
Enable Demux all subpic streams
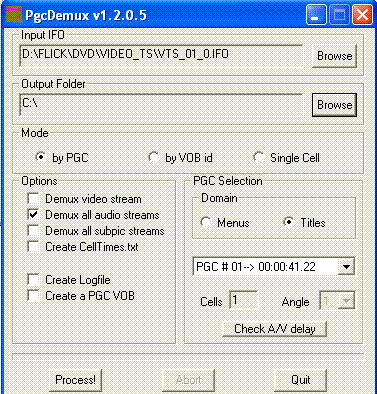tap(33, 231)
